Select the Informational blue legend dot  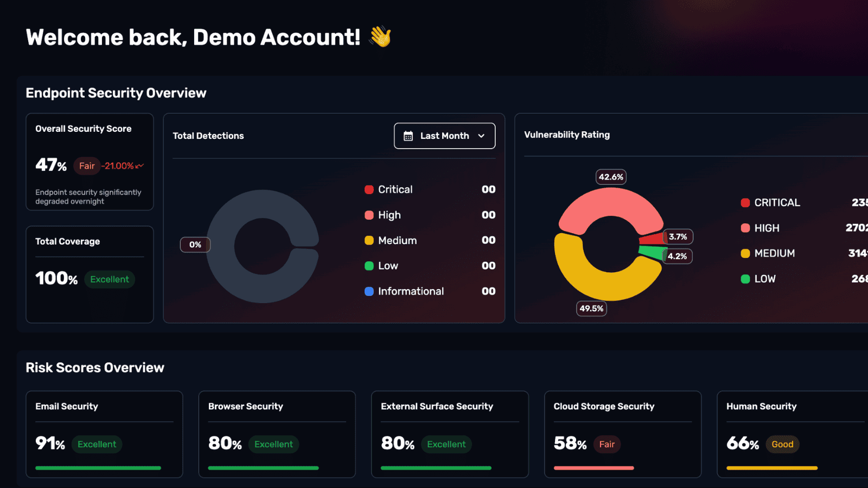[x=369, y=291]
